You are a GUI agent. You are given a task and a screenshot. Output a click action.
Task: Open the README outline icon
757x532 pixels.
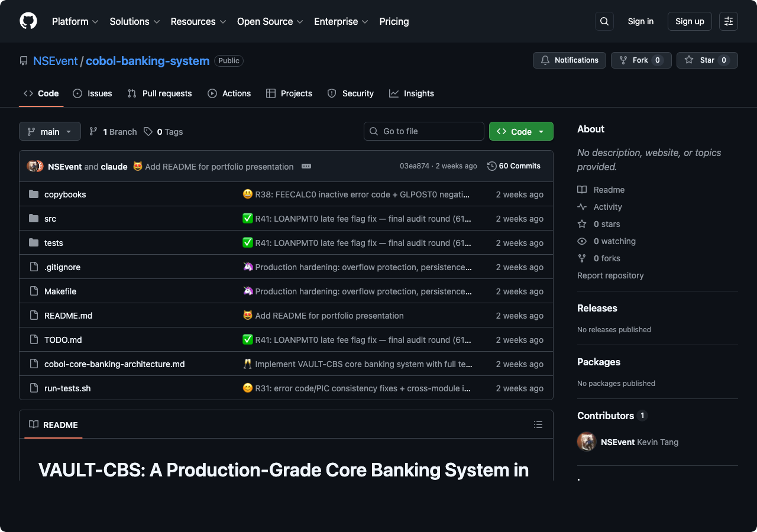[538, 424]
